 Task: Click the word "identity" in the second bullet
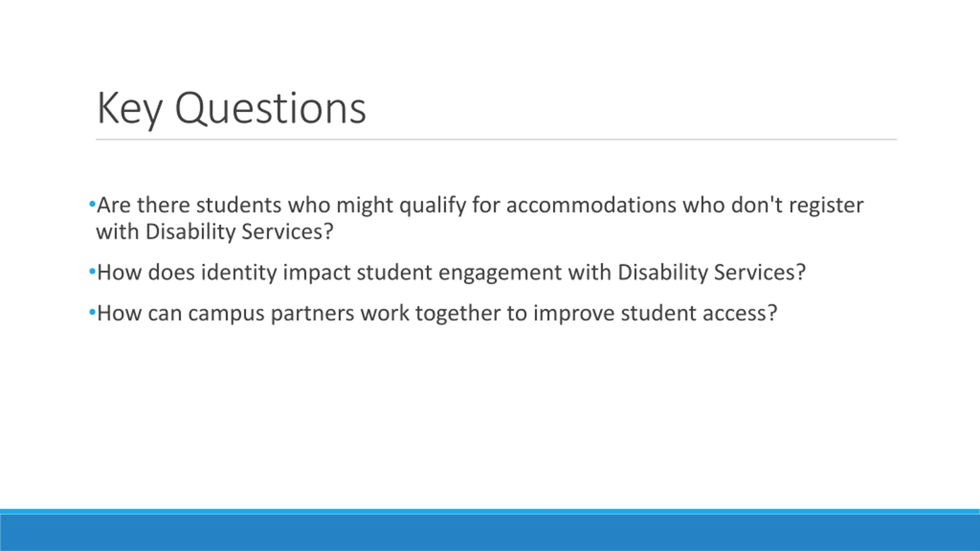pyautogui.click(x=239, y=272)
